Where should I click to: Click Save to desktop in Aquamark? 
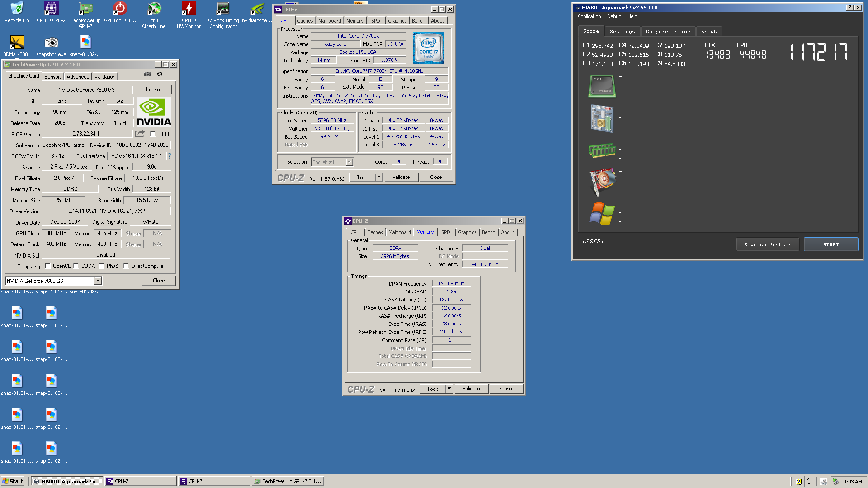coord(768,244)
